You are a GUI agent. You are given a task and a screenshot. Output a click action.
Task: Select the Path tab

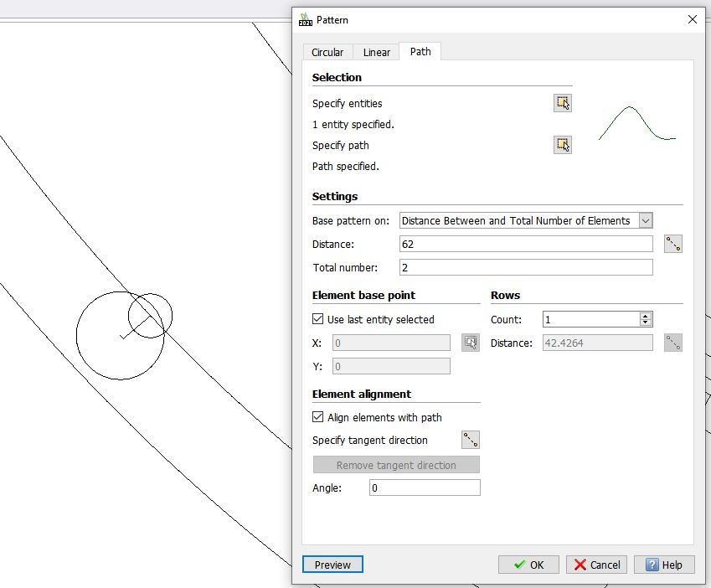click(x=420, y=51)
